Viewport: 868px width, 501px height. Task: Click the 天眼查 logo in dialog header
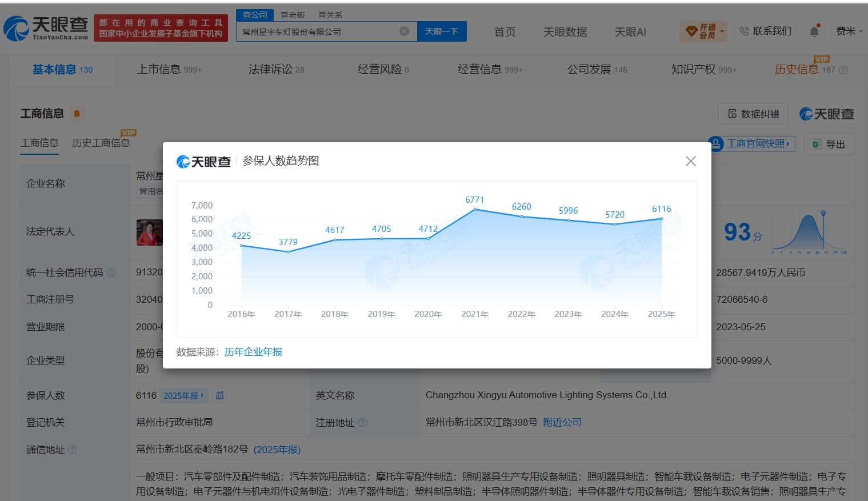click(x=203, y=162)
